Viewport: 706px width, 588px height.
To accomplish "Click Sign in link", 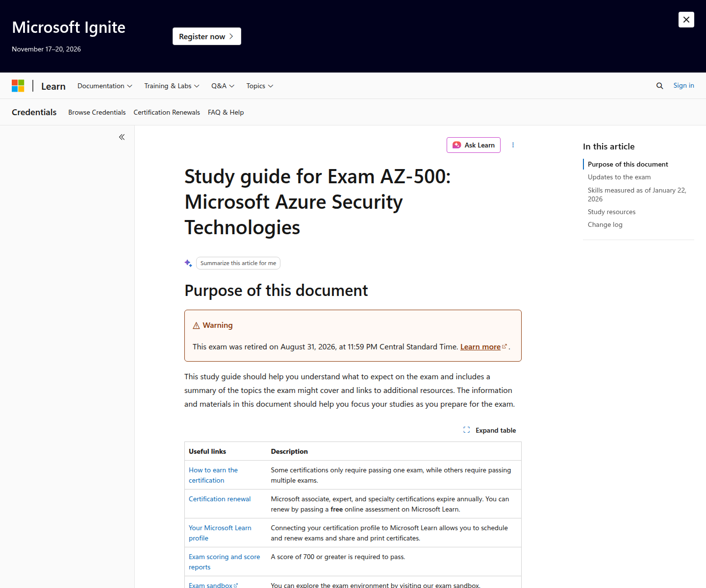I will pyautogui.click(x=683, y=85).
